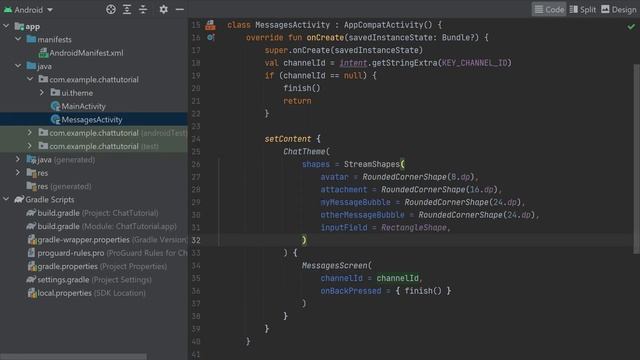The height and width of the screenshot is (360, 640).
Task: Click override gutter icon on line 16
Action: [x=211, y=37]
